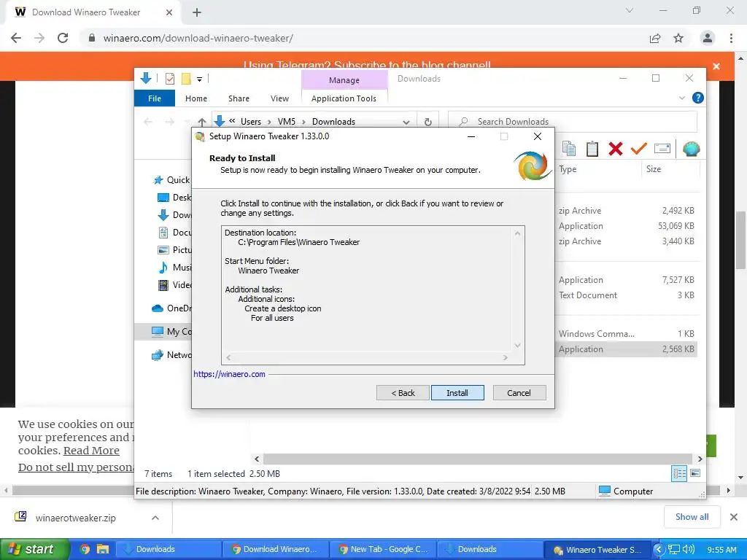Open quick access toolbar customize dropdown
The image size is (747, 560).
click(200, 79)
